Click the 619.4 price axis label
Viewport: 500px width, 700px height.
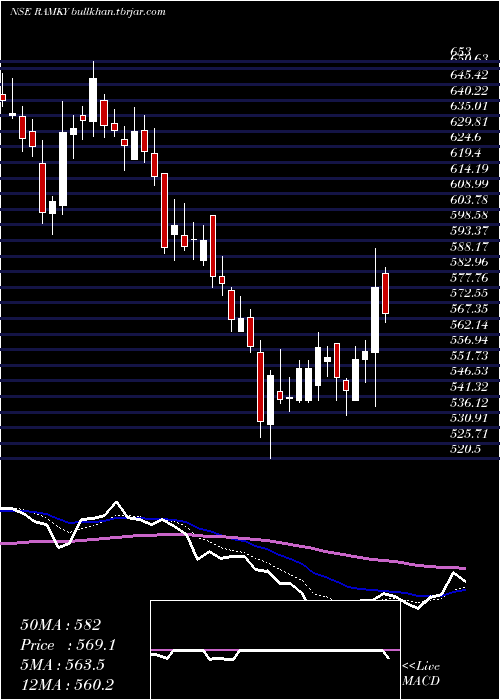466,153
